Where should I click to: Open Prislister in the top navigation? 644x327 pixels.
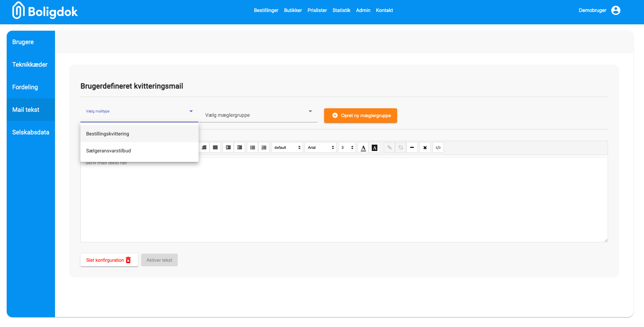click(317, 10)
